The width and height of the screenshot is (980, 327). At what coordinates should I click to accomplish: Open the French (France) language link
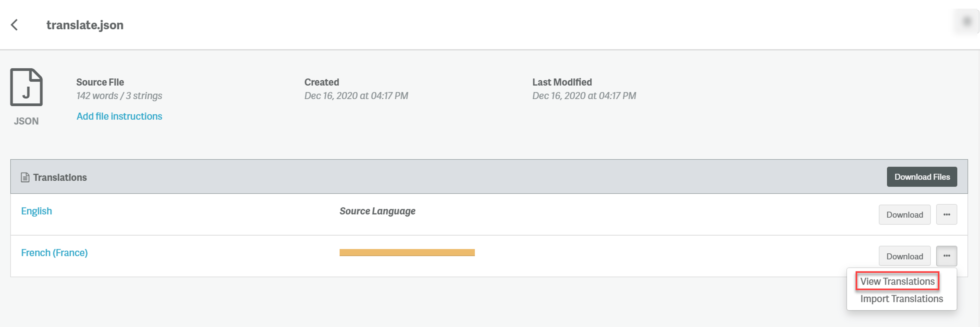point(54,253)
